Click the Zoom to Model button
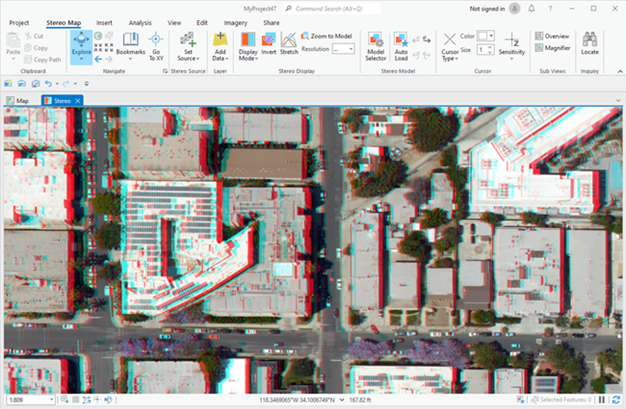This screenshot has width=626, height=409. 330,36
